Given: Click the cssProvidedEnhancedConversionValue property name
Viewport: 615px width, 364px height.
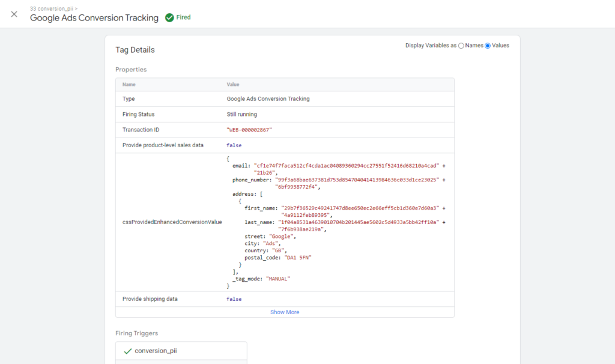Looking at the screenshot, I should pyautogui.click(x=172, y=222).
